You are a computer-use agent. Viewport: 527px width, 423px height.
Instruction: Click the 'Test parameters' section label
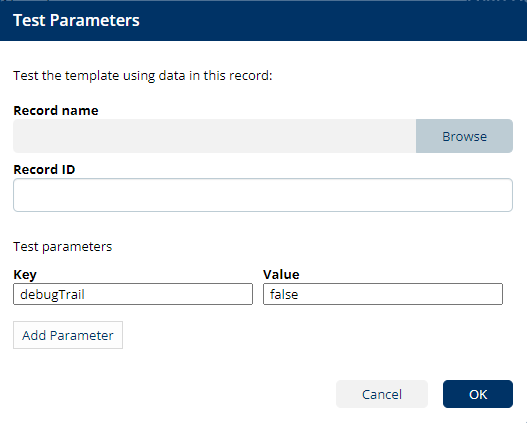click(63, 247)
